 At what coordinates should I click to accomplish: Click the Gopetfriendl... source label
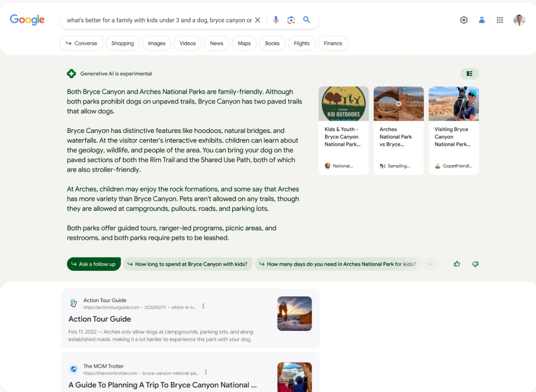457,166
